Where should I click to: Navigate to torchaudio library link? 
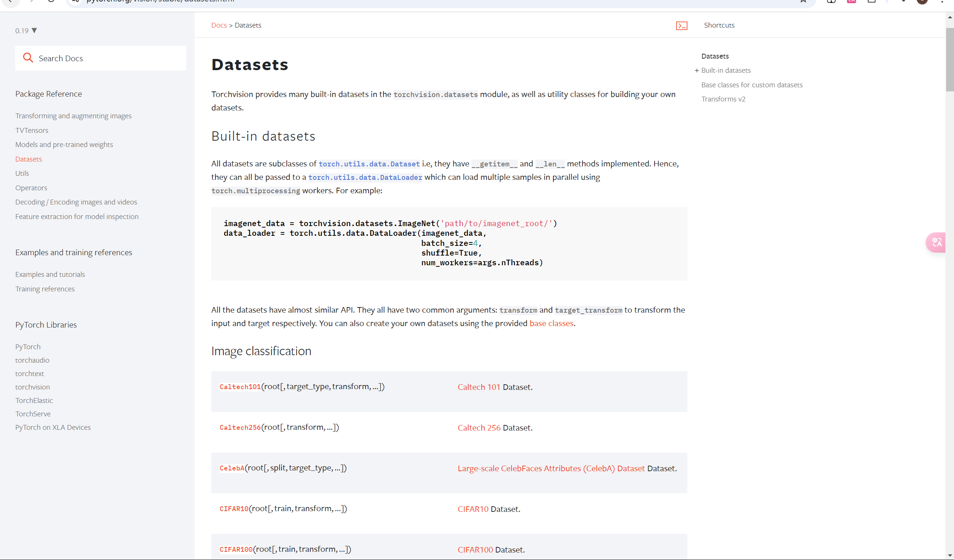(32, 360)
